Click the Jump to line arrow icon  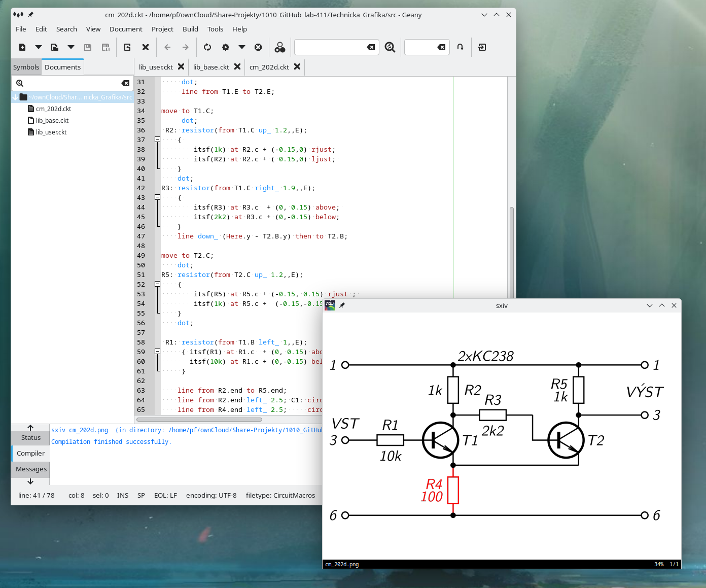tap(460, 47)
